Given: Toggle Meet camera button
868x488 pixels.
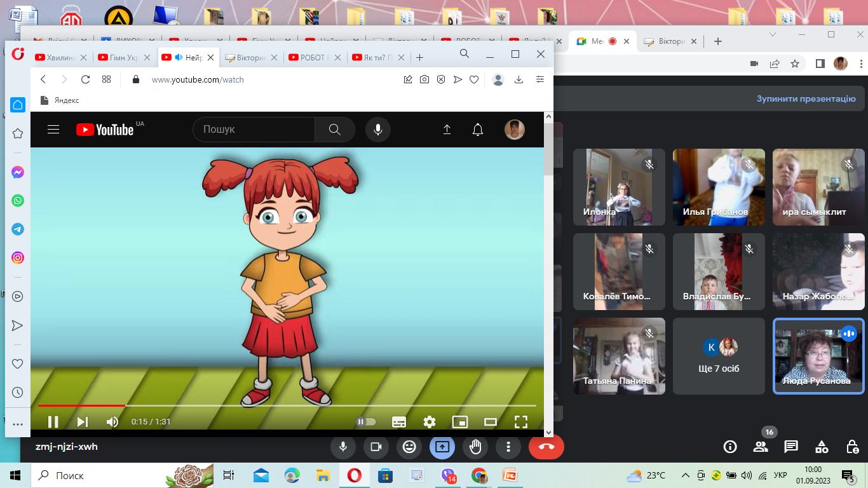Looking at the screenshot, I should pos(376,447).
